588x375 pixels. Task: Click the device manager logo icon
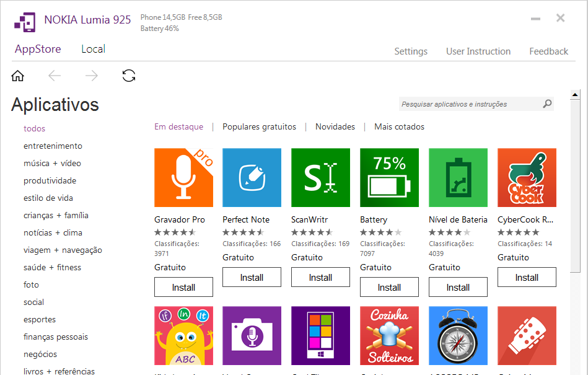25,22
